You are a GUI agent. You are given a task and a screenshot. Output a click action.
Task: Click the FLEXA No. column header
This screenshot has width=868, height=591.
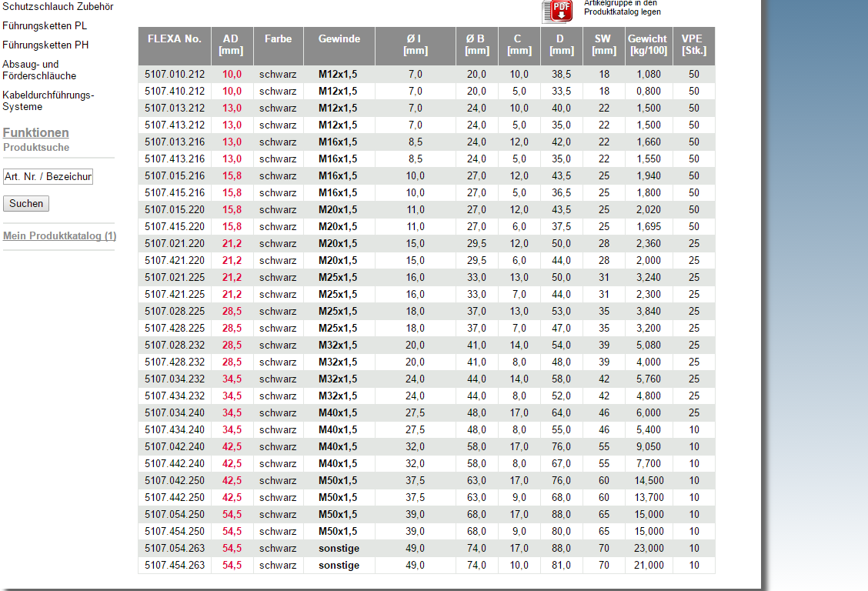[x=175, y=46]
